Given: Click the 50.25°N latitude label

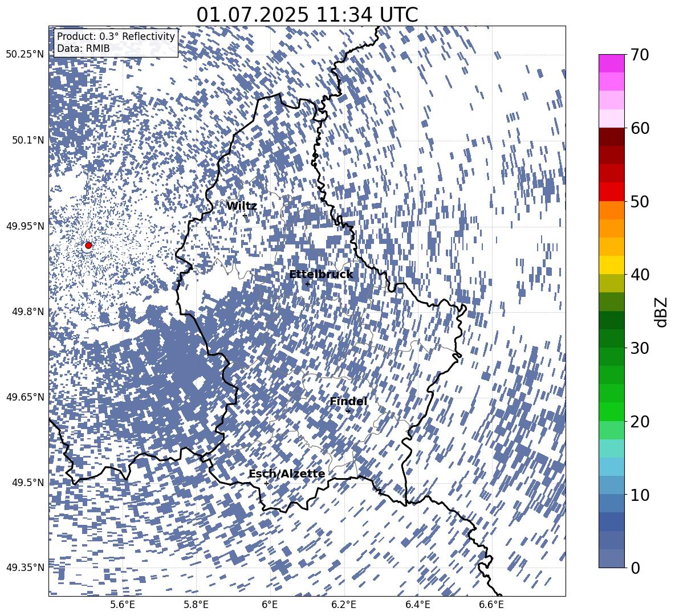Looking at the screenshot, I should (25, 54).
